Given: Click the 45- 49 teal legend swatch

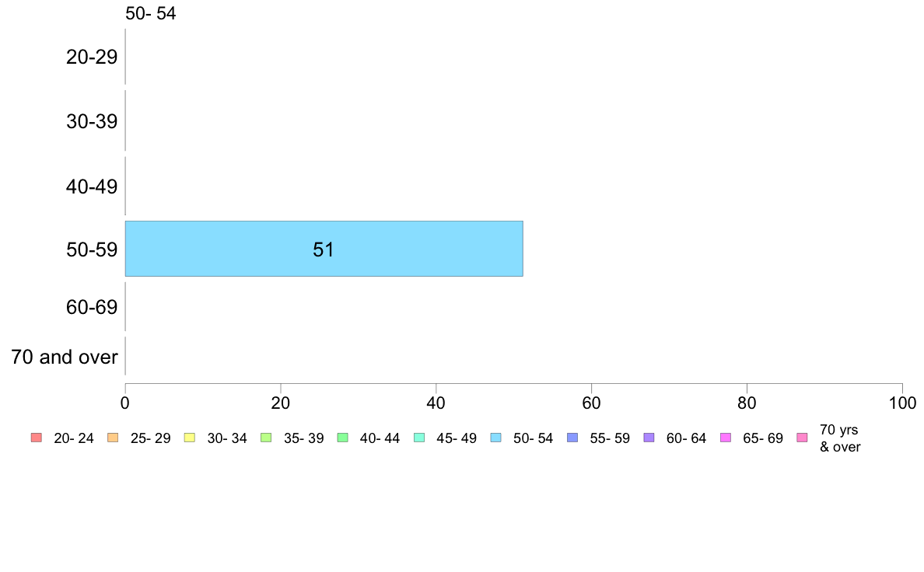Looking at the screenshot, I should 419,438.
